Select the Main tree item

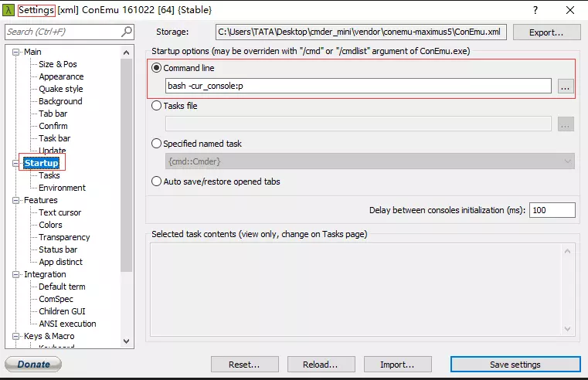[32, 52]
